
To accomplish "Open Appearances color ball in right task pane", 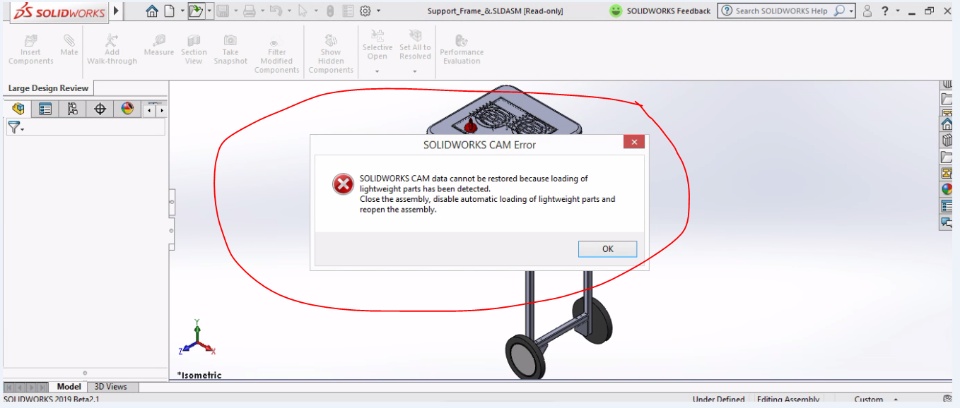I will pyautogui.click(x=947, y=189).
